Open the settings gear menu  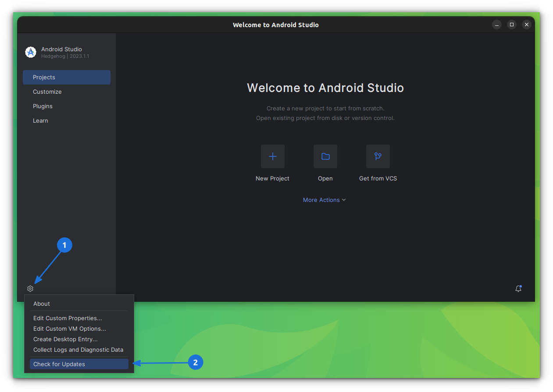[x=30, y=289]
